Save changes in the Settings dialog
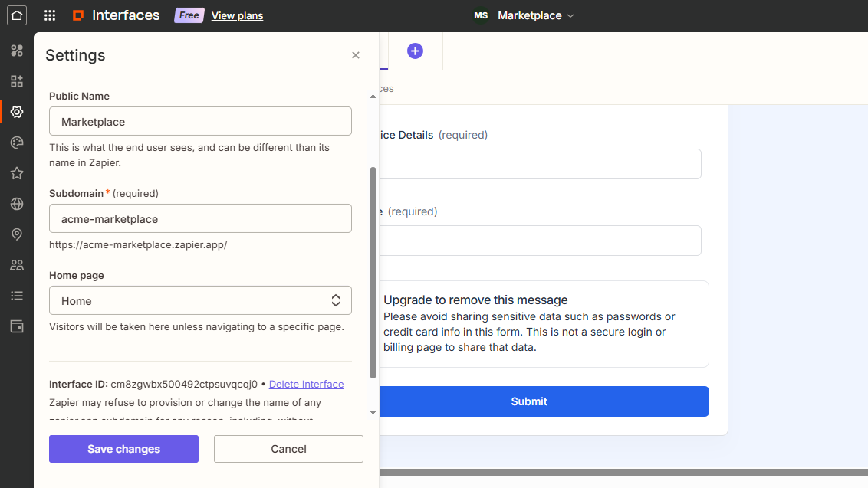Image resolution: width=868 pixels, height=488 pixels. [123, 448]
